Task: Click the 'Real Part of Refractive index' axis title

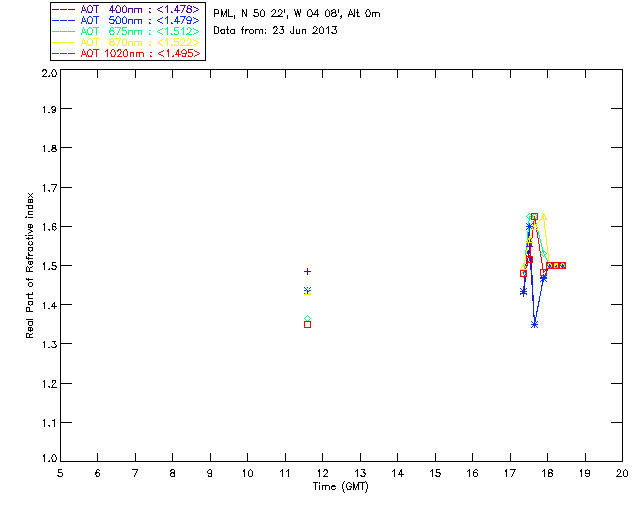Action: click(29, 265)
